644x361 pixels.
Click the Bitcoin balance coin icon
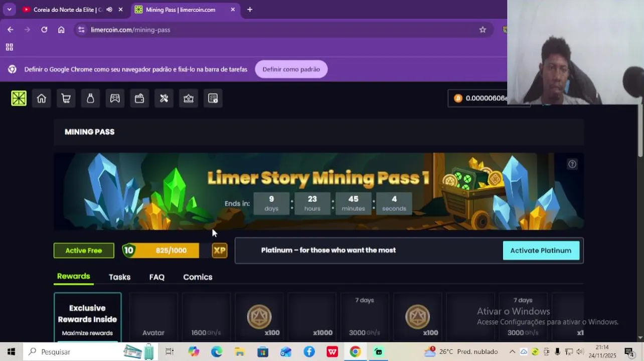pos(458,98)
